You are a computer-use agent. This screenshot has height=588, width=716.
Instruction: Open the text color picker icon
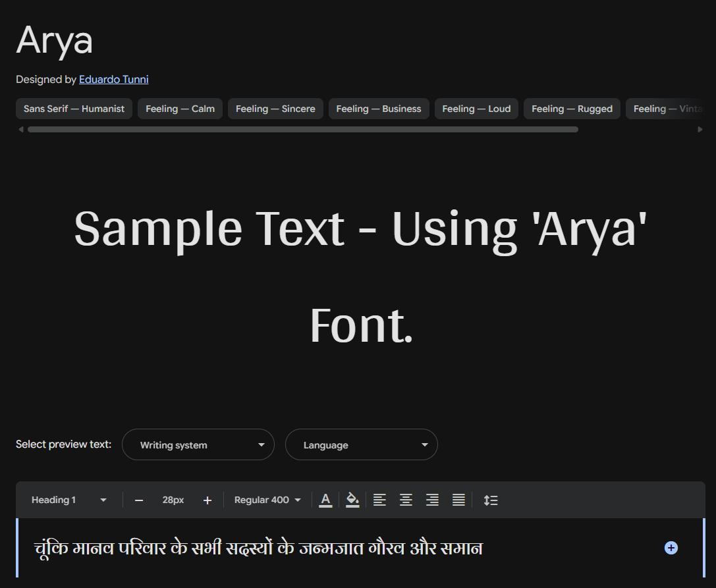tap(325, 500)
